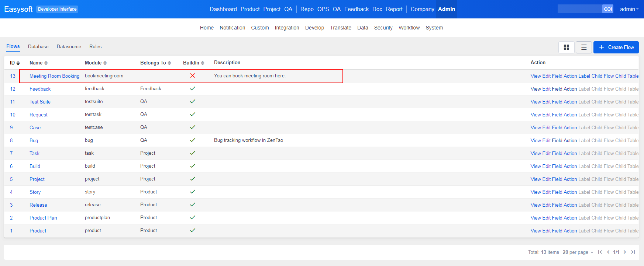Click the Create Flow button
644x266 pixels.
tap(616, 47)
